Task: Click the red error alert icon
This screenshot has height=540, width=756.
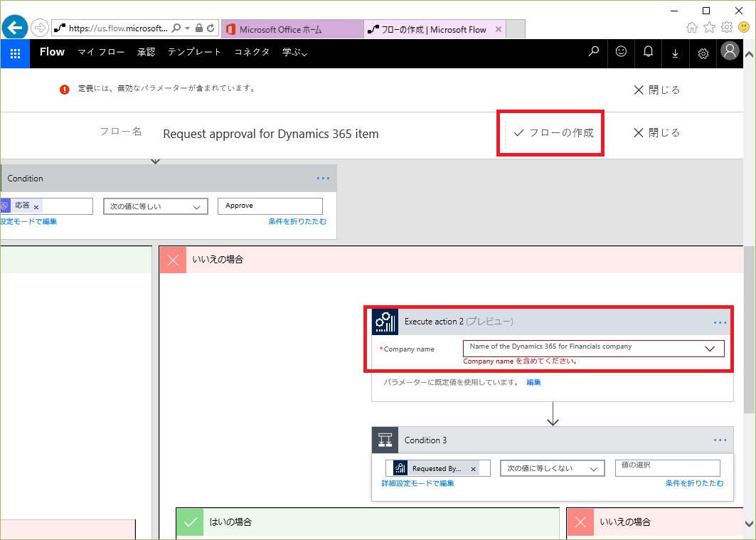Action: [x=65, y=90]
